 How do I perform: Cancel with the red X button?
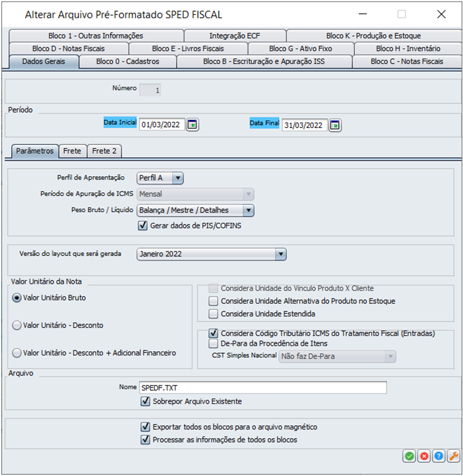pos(424,456)
